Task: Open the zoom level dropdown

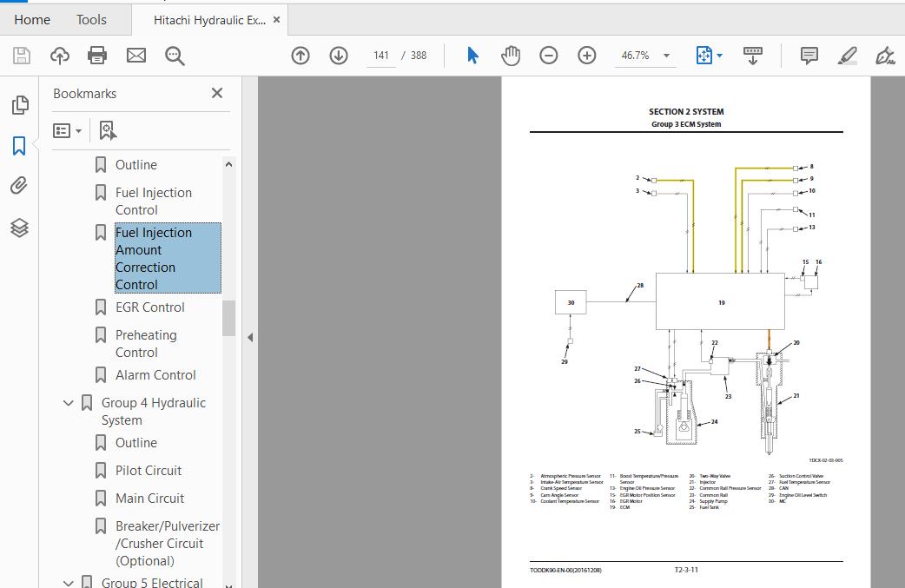Action: (666, 56)
